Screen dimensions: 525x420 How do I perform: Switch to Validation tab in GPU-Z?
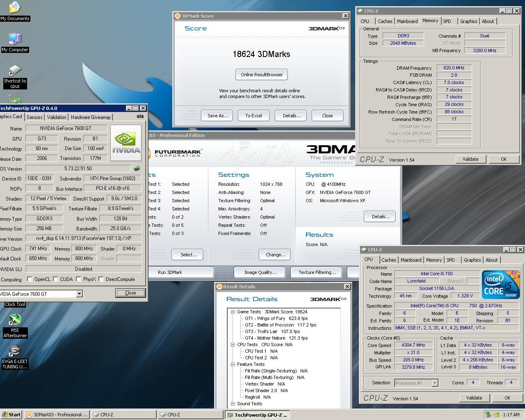click(57, 117)
